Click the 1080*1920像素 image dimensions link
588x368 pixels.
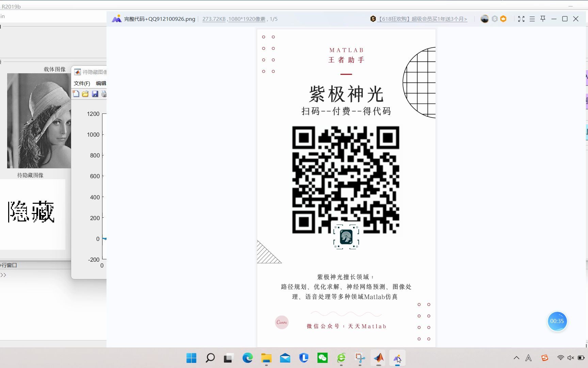tap(246, 19)
